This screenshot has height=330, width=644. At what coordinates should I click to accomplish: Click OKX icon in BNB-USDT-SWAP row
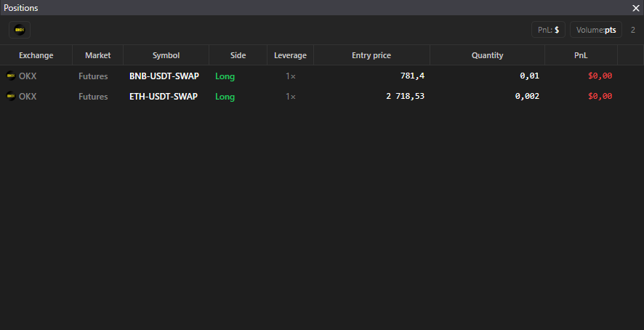pos(11,76)
